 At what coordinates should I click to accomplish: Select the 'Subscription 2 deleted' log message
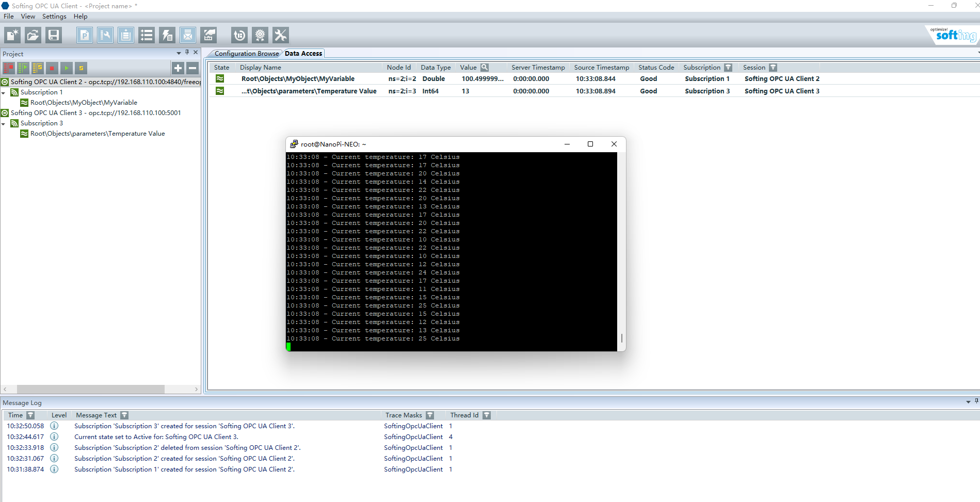click(x=187, y=448)
